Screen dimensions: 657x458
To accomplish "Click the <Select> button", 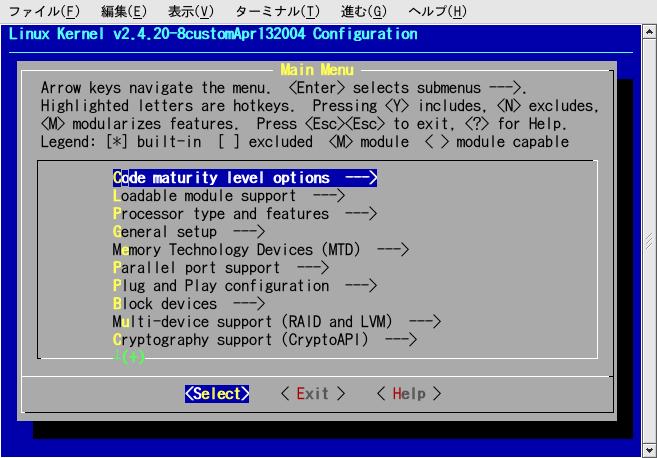I will (217, 394).
